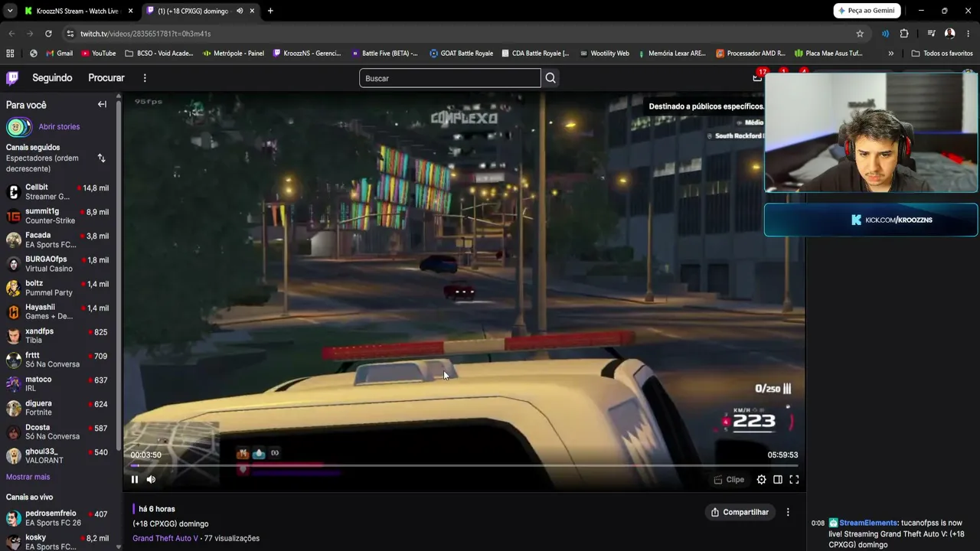
Task: Open the Gmail bookmark
Action: (x=60, y=54)
